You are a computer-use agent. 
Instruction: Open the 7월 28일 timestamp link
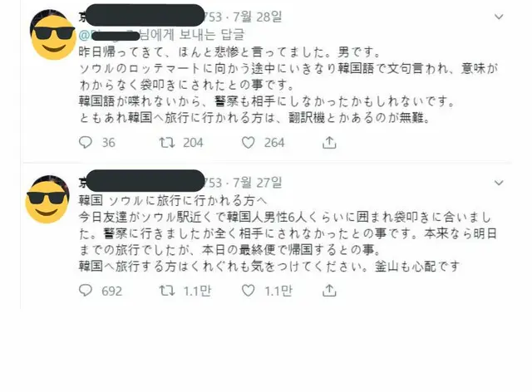tap(257, 17)
